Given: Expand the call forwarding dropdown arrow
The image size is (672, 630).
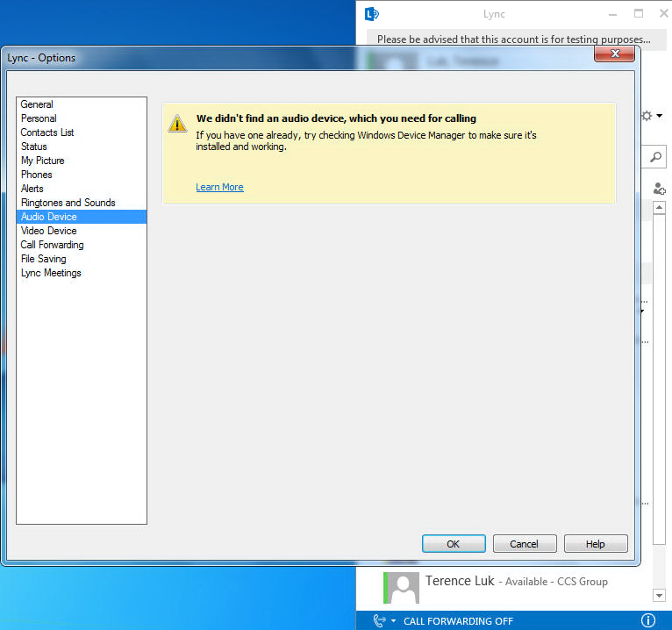Looking at the screenshot, I should click(393, 620).
